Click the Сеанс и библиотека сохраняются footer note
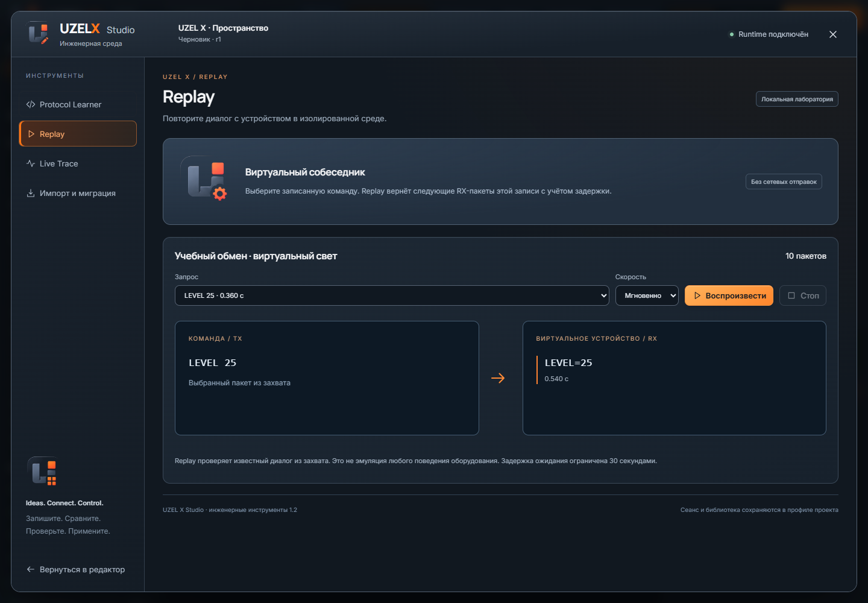Image resolution: width=868 pixels, height=603 pixels. coord(759,510)
